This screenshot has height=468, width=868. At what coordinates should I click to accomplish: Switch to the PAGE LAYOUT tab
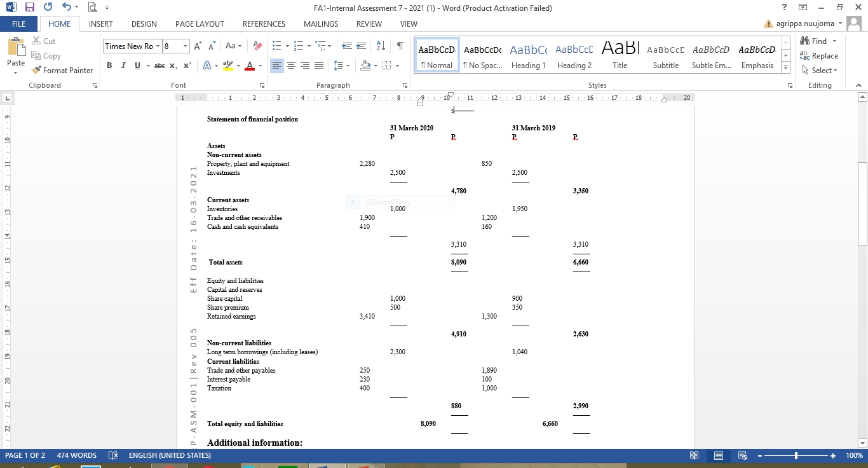tap(200, 24)
